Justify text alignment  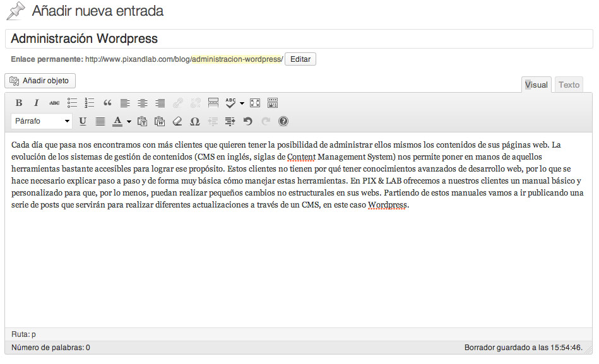point(100,122)
